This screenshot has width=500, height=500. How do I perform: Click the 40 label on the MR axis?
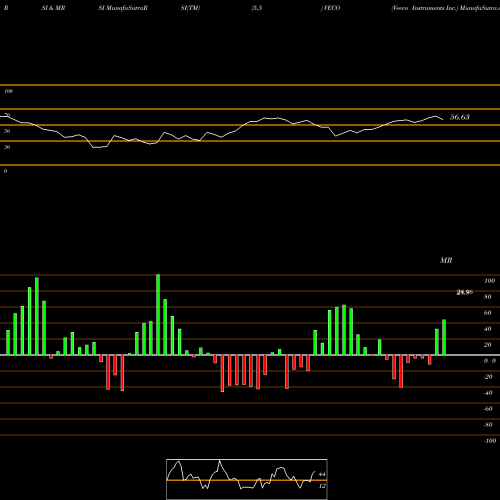tap(488, 329)
